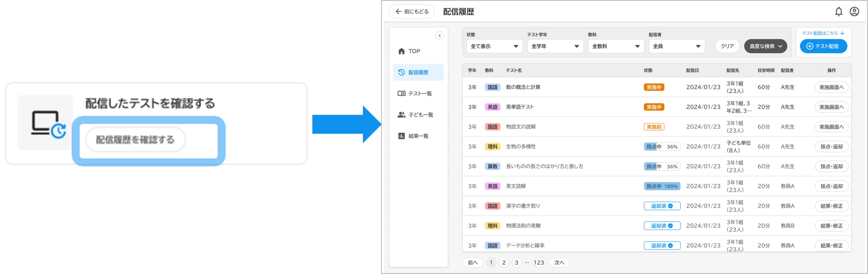This screenshot has width=868, height=274.
Task: Click the 次へ next page button
Action: click(x=559, y=263)
